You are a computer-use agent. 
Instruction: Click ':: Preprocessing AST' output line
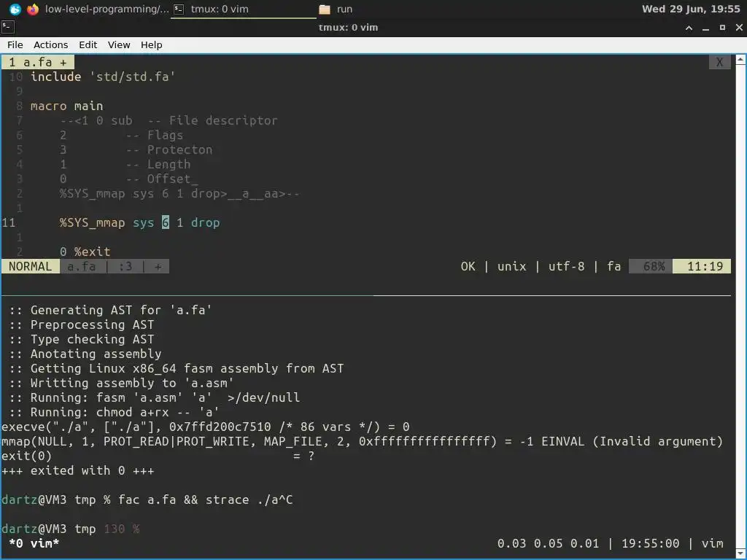pyautogui.click(x=82, y=324)
